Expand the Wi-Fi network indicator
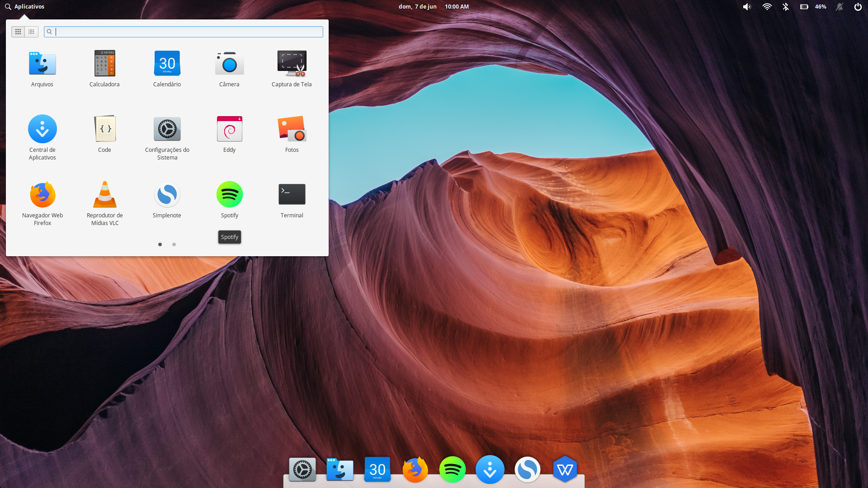Screen dimensions: 868x488 point(767,7)
